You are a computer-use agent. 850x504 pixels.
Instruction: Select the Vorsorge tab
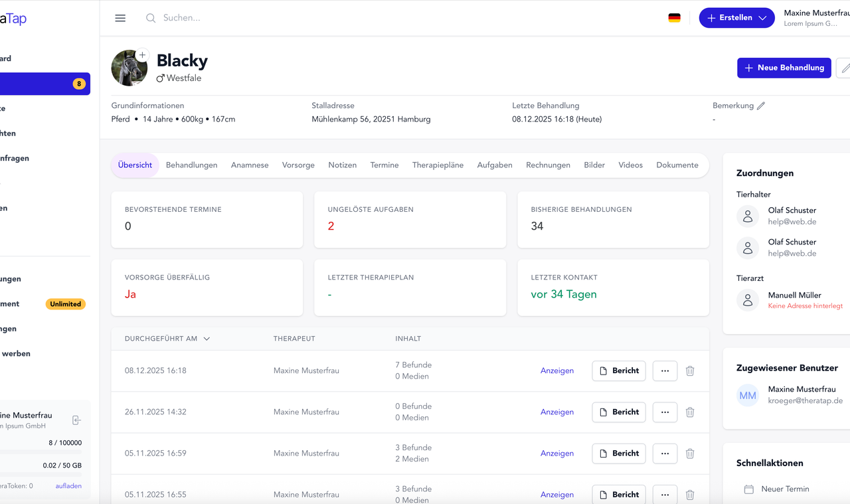point(298,165)
